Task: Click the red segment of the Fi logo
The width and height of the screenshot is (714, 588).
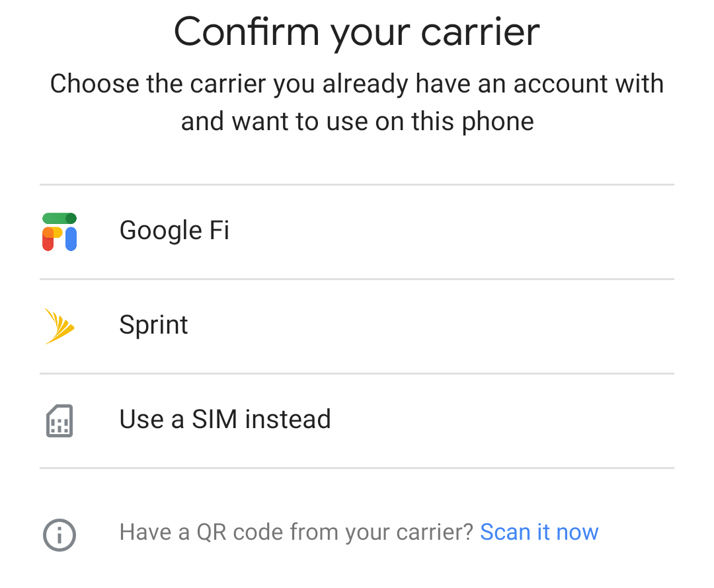Action: pos(48,244)
